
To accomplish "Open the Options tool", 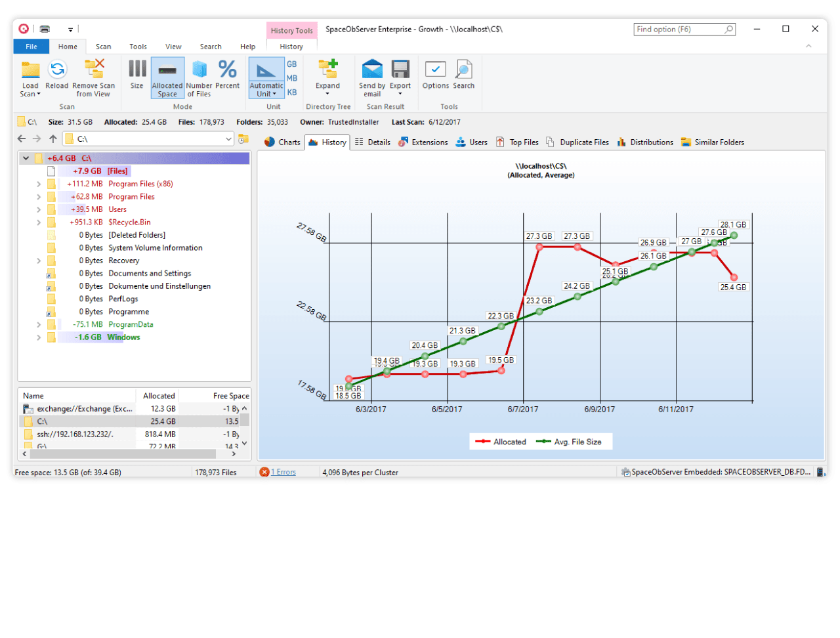I will pos(435,77).
